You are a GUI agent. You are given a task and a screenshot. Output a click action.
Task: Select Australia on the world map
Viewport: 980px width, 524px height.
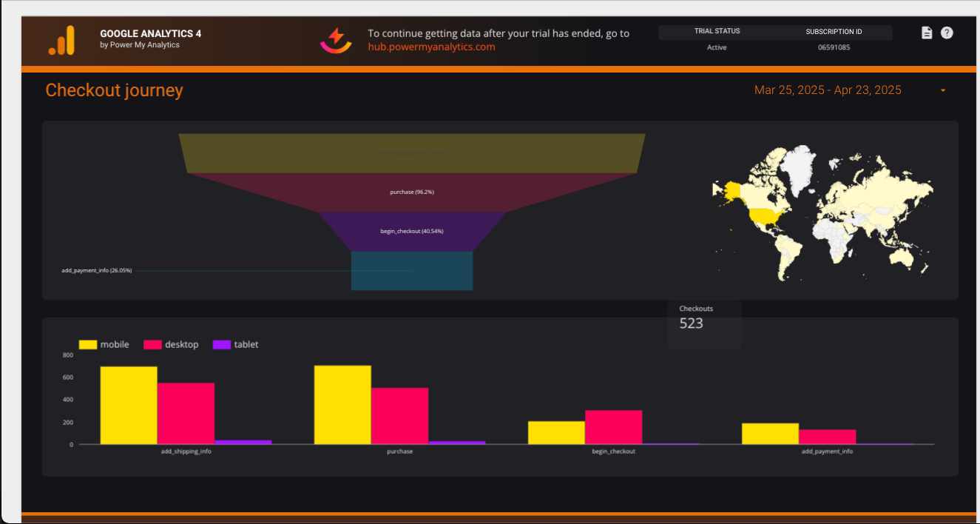point(904,256)
